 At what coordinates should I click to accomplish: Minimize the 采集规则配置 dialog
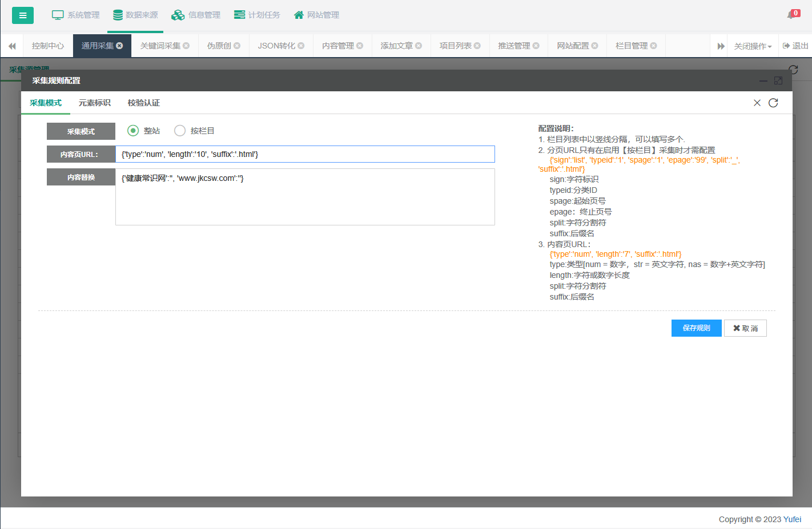point(763,81)
